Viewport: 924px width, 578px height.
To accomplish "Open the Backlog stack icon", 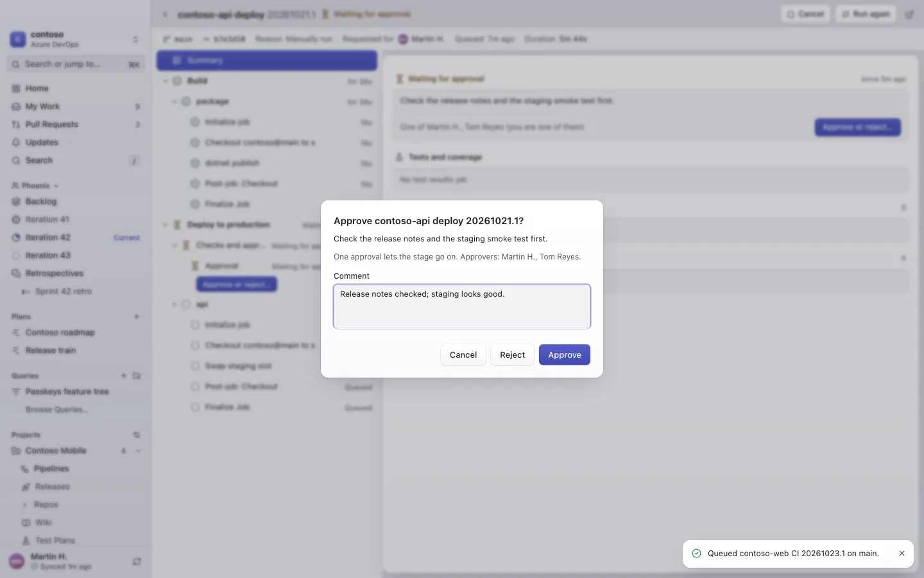I will [16, 202].
